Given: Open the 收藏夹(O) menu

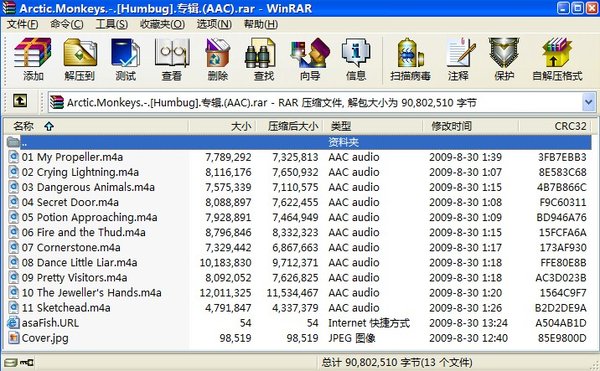Looking at the screenshot, I should coord(162,24).
